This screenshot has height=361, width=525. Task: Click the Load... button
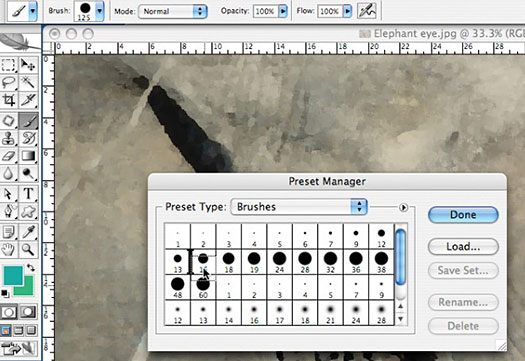tap(463, 246)
